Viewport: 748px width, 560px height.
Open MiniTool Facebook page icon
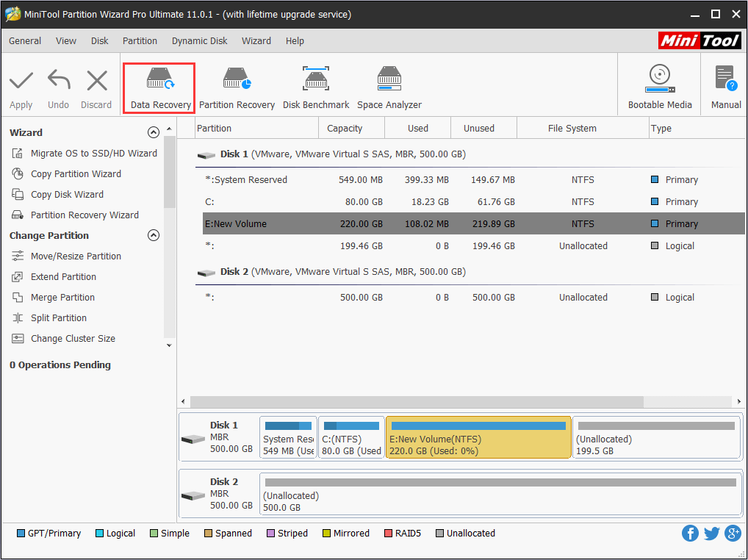(x=690, y=533)
